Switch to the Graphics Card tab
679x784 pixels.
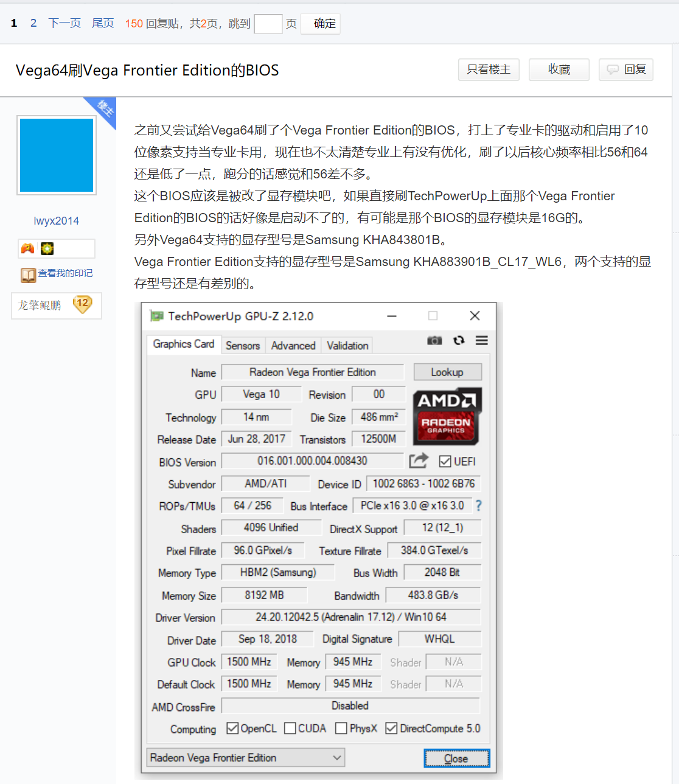click(x=184, y=344)
